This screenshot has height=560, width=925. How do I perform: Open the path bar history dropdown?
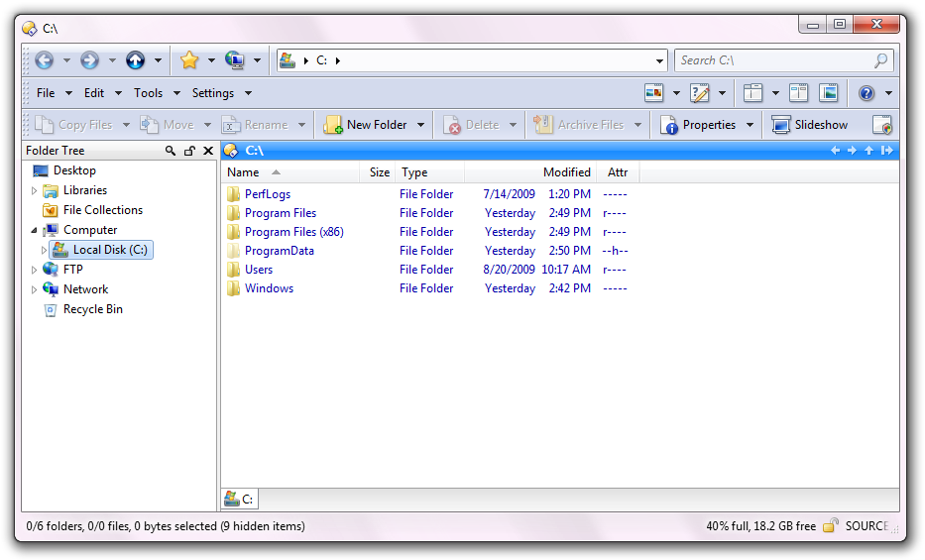[x=659, y=60]
